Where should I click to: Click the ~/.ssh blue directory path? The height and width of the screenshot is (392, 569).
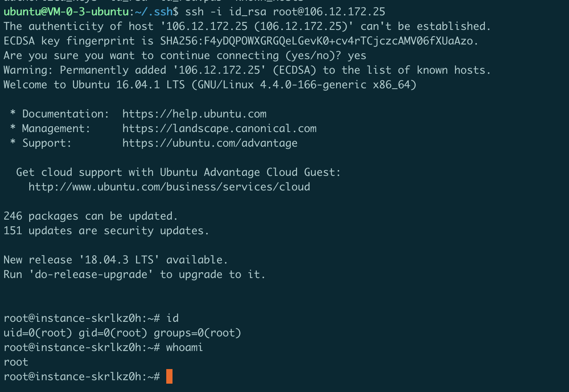[154, 12]
